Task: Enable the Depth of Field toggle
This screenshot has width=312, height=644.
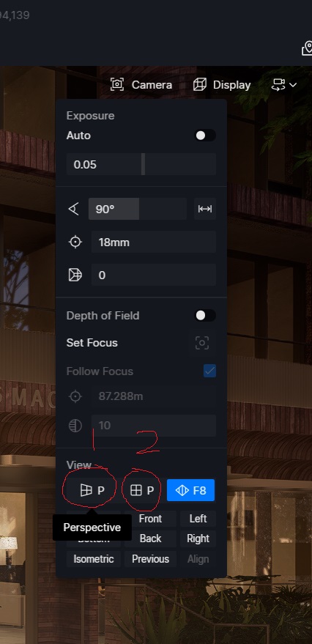Action: pos(205,316)
